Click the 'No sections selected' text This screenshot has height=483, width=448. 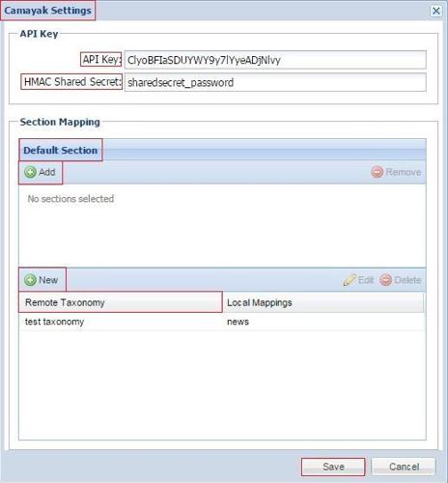point(70,199)
